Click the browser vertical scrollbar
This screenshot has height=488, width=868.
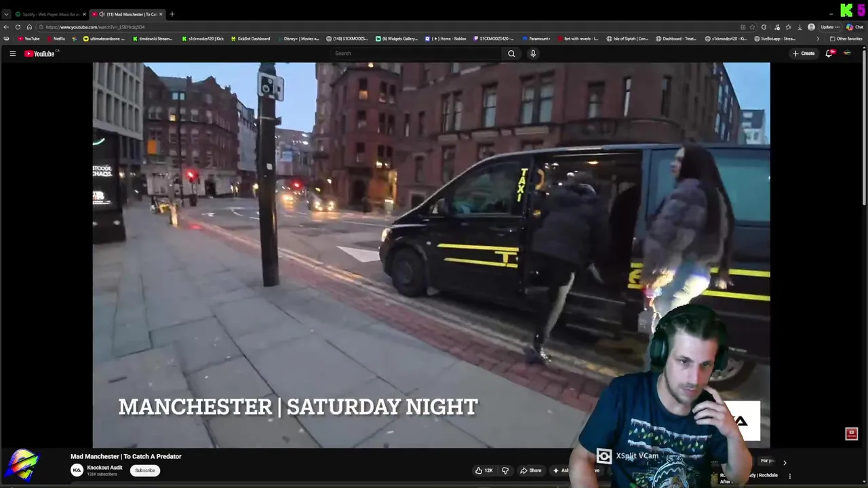pyautogui.click(x=864, y=127)
